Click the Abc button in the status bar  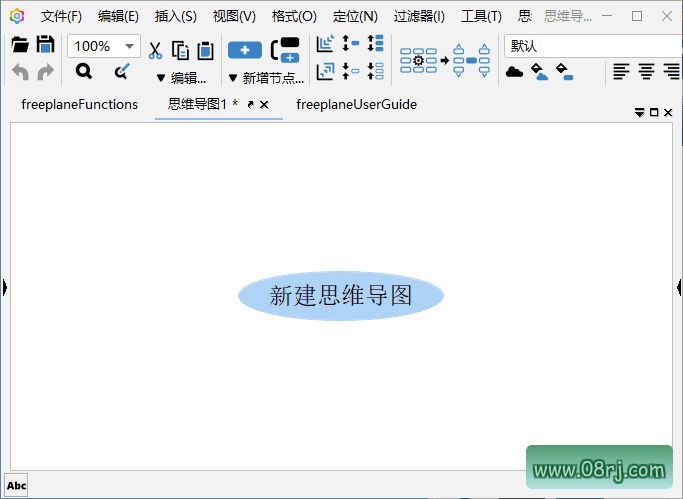coord(17,486)
